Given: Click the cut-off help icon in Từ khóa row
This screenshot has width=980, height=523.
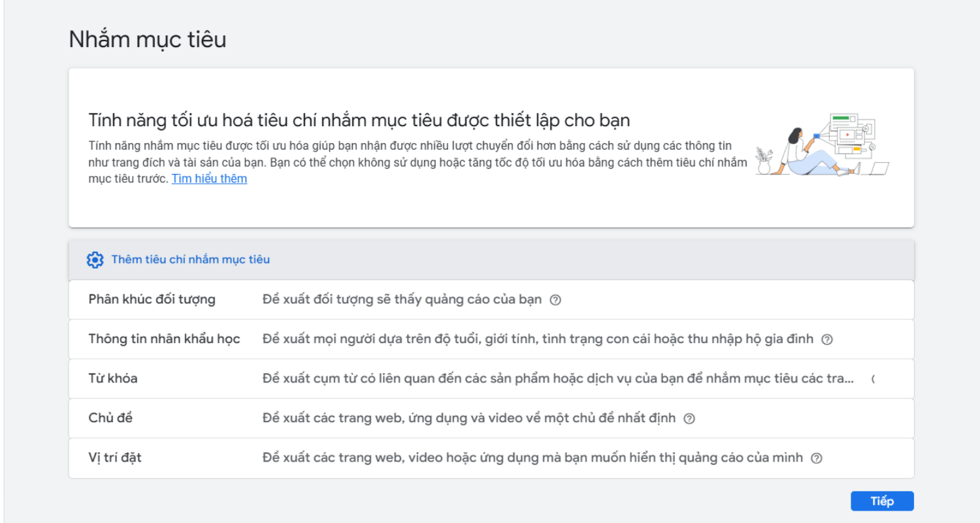Looking at the screenshot, I should (873, 379).
